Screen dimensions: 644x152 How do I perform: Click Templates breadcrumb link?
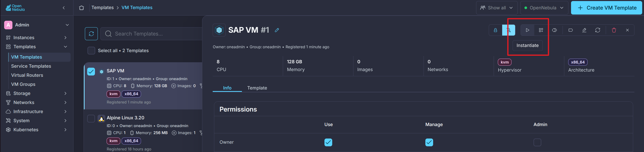(102, 8)
